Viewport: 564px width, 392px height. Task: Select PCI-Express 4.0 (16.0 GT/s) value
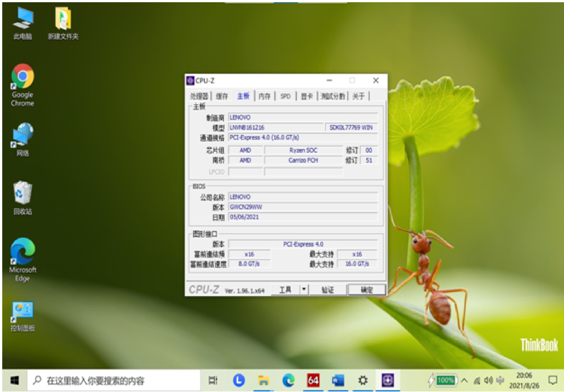point(303,137)
